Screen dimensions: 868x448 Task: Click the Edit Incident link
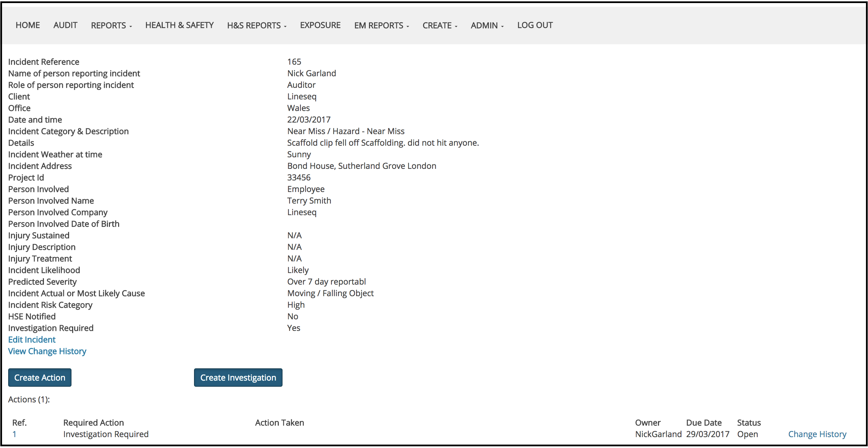coord(32,339)
